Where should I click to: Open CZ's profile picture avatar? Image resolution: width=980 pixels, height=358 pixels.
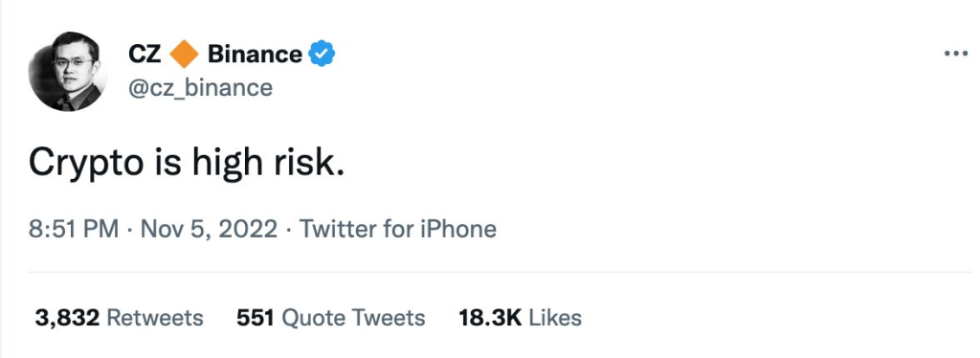tap(68, 71)
